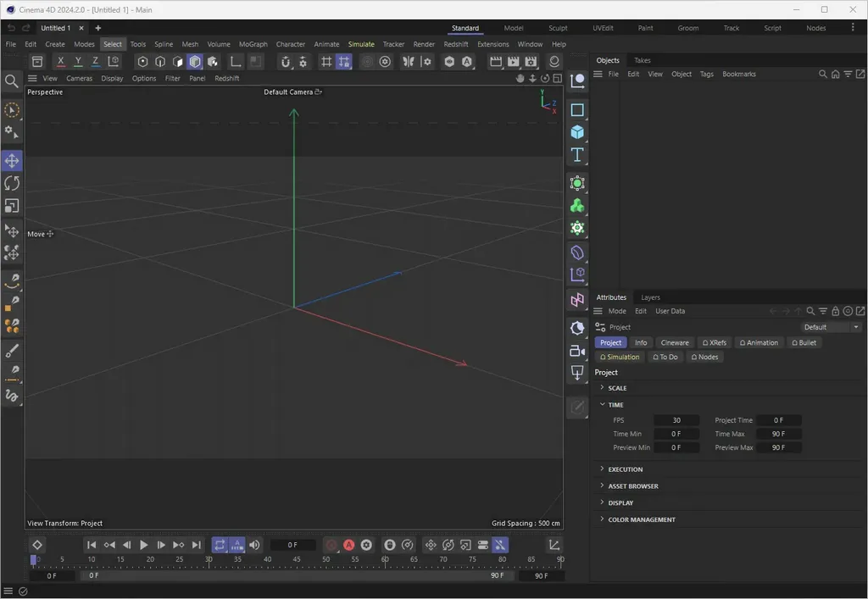868x599 pixels.
Task: Click the preview range bar below timeline
Action: click(296, 576)
